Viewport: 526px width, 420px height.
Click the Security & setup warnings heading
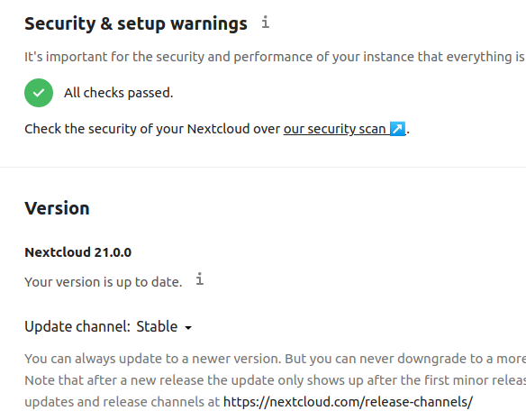coord(136,23)
